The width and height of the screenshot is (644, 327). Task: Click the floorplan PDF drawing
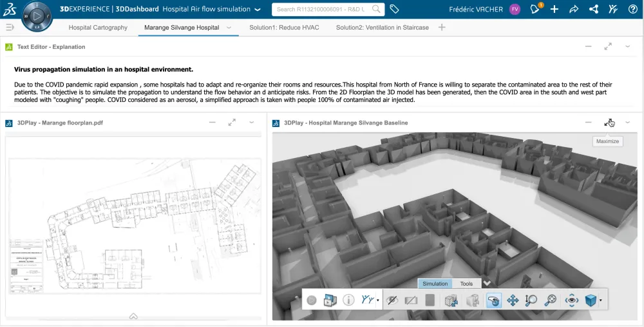(x=135, y=226)
